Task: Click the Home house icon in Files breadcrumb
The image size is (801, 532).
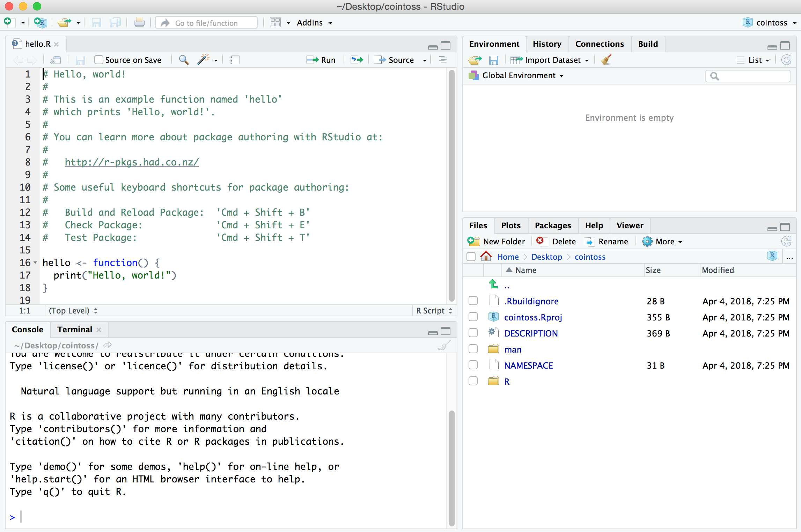Action: coord(486,256)
